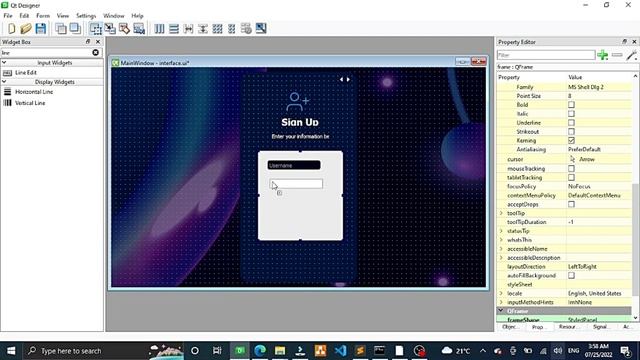640x360 pixels.
Task: Click the Property Editor filter field
Action: (546, 55)
